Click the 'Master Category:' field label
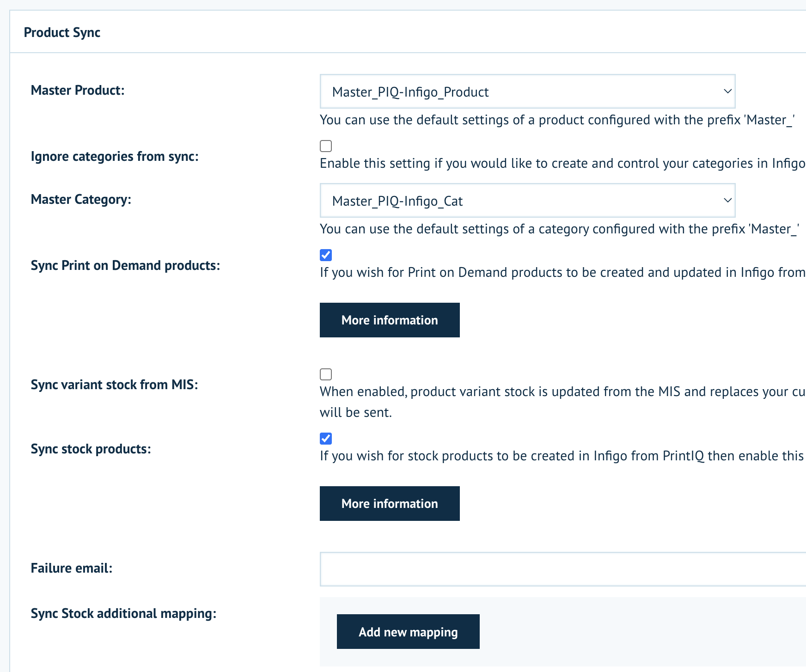Viewport: 806px width, 672px height. pos(81,199)
